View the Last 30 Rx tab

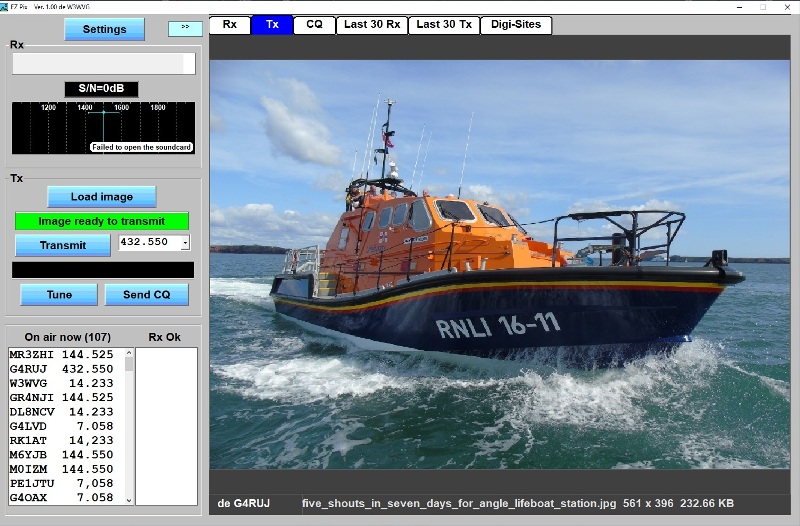(x=372, y=24)
